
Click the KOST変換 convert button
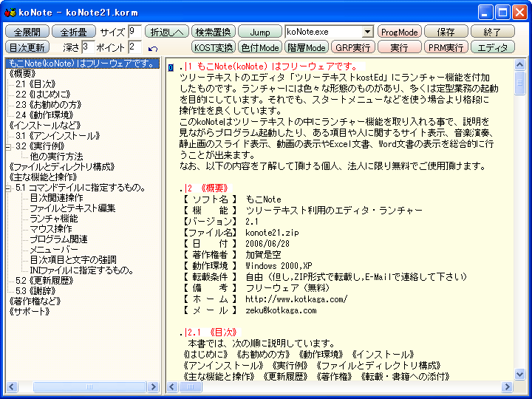[213, 47]
